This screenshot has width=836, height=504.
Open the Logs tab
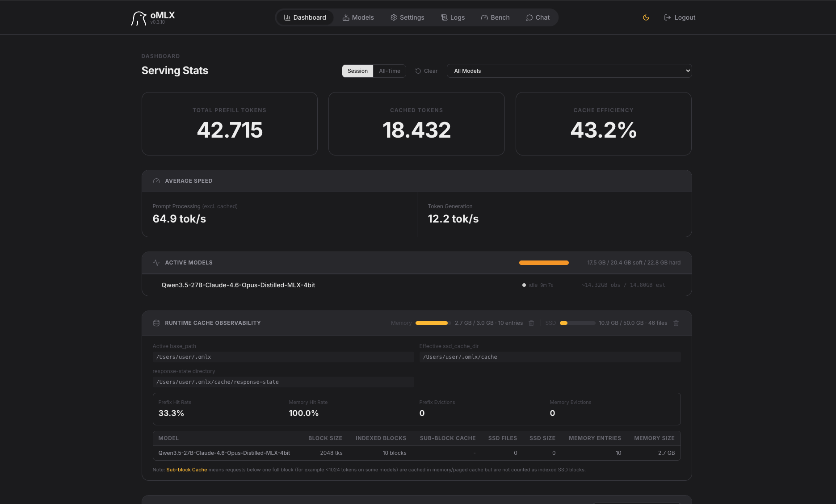coord(453,17)
